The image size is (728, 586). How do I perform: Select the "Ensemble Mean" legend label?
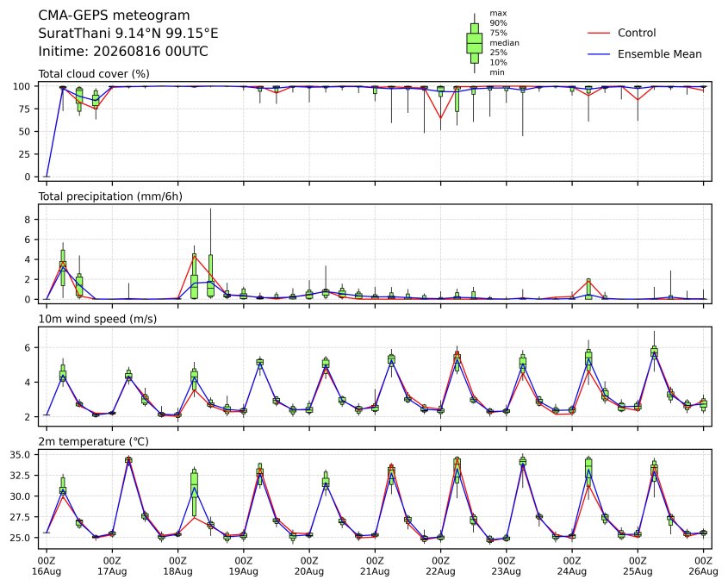[659, 54]
